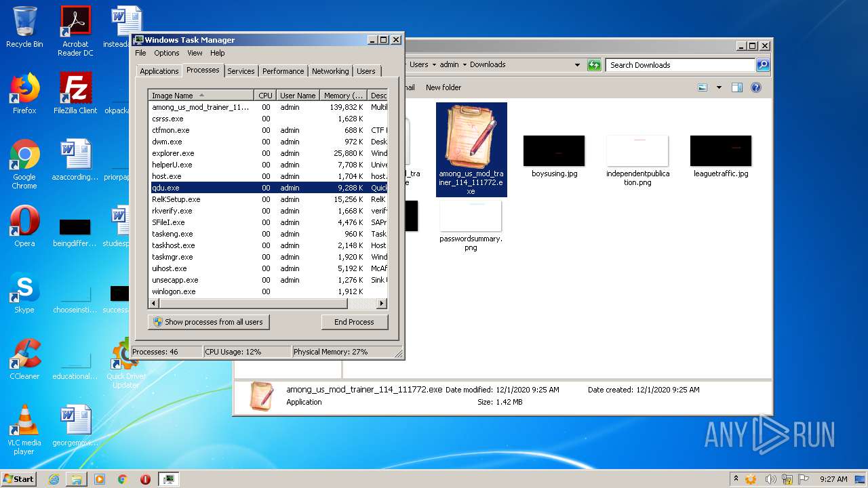Select the uihost.exe process row
The image size is (868, 488).
coord(269,268)
